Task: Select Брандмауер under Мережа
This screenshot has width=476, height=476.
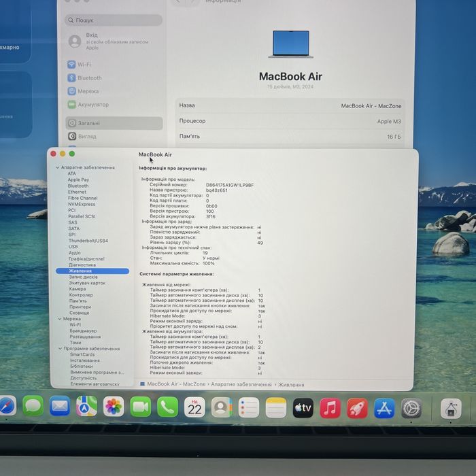Action: click(x=83, y=330)
